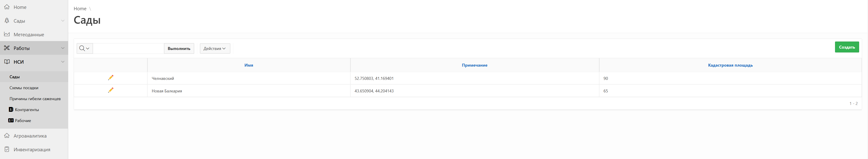Edit the Челнавский row with pencil icon

(111, 78)
